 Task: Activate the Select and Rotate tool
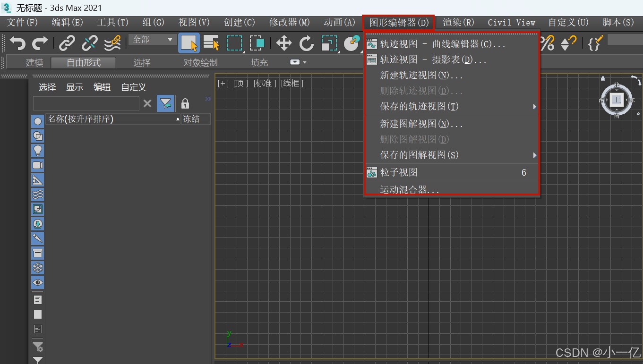click(307, 43)
